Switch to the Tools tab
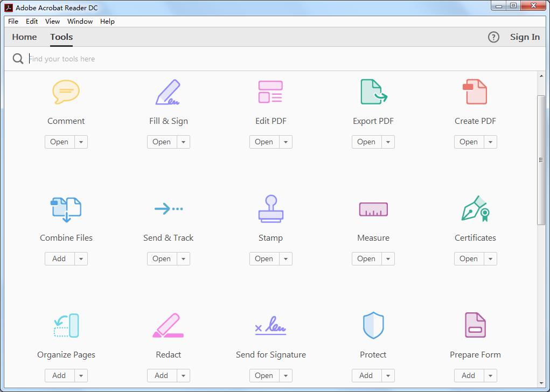The width and height of the screenshot is (550, 392). point(61,37)
